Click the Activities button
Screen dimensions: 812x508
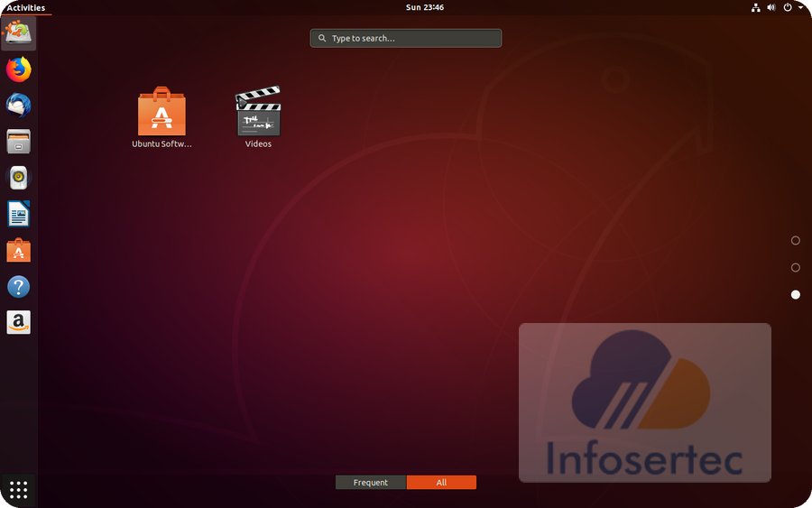(25, 7)
